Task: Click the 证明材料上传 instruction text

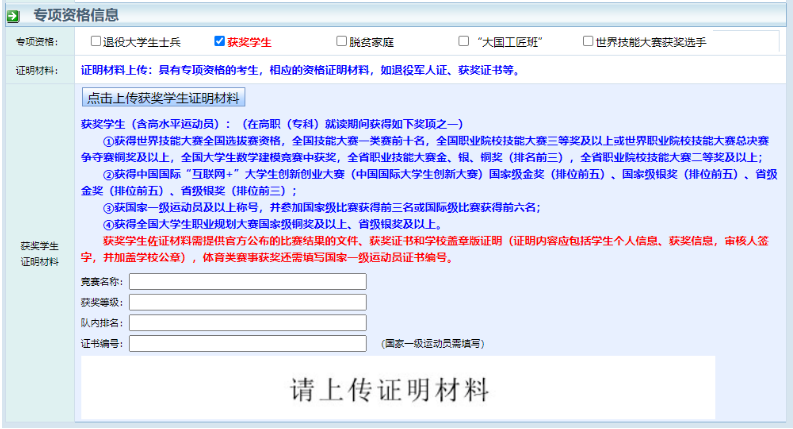Action: coord(300,71)
